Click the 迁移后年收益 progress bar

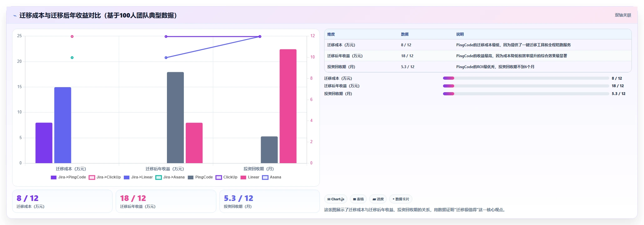coord(526,86)
